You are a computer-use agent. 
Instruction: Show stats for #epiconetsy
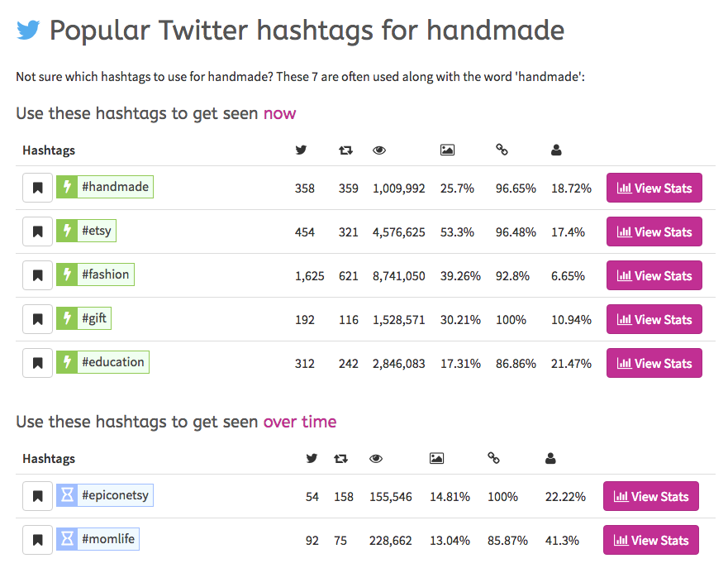click(x=650, y=496)
